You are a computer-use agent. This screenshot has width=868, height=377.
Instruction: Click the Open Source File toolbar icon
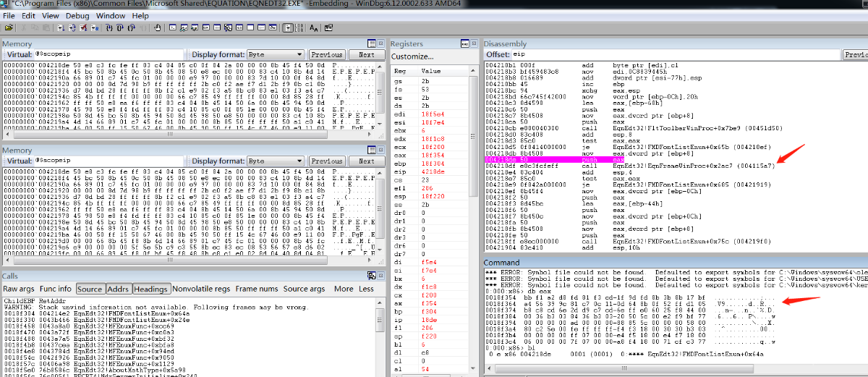pos(9,27)
